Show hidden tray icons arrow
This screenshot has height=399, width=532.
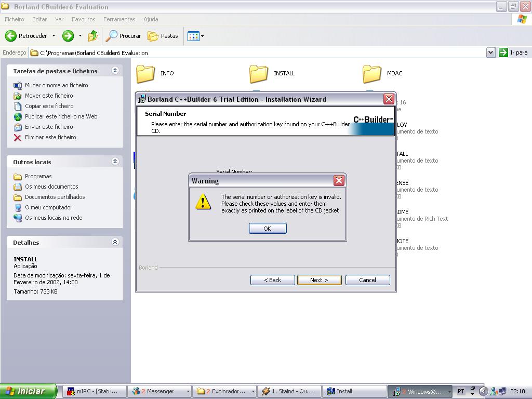coord(483,392)
